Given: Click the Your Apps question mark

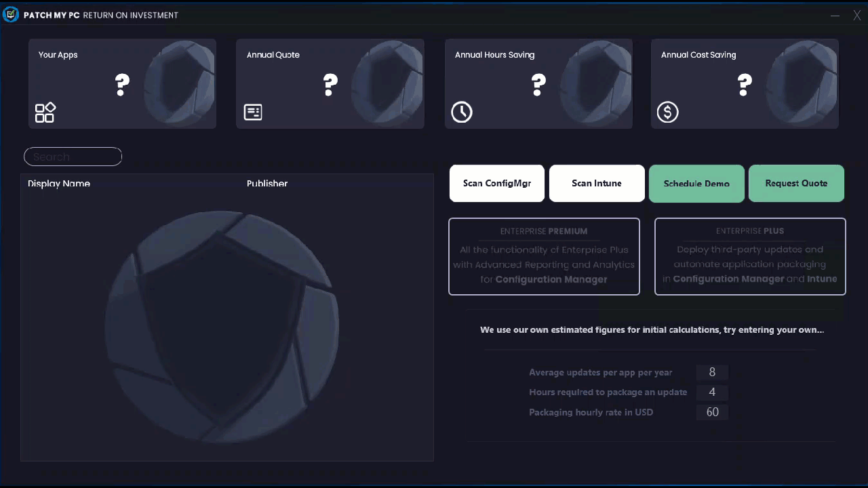Looking at the screenshot, I should pos(122,85).
